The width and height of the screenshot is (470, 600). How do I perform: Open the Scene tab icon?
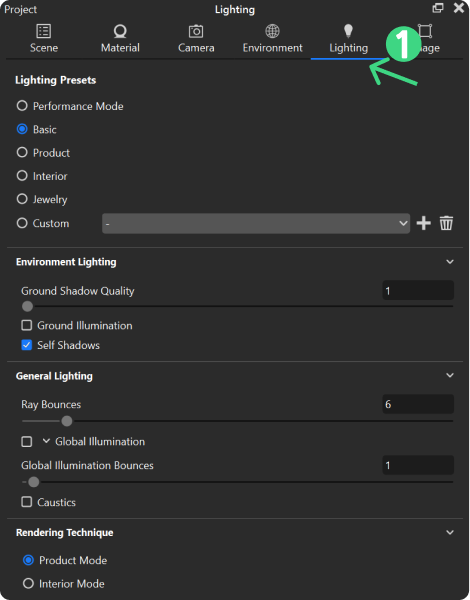point(44,31)
